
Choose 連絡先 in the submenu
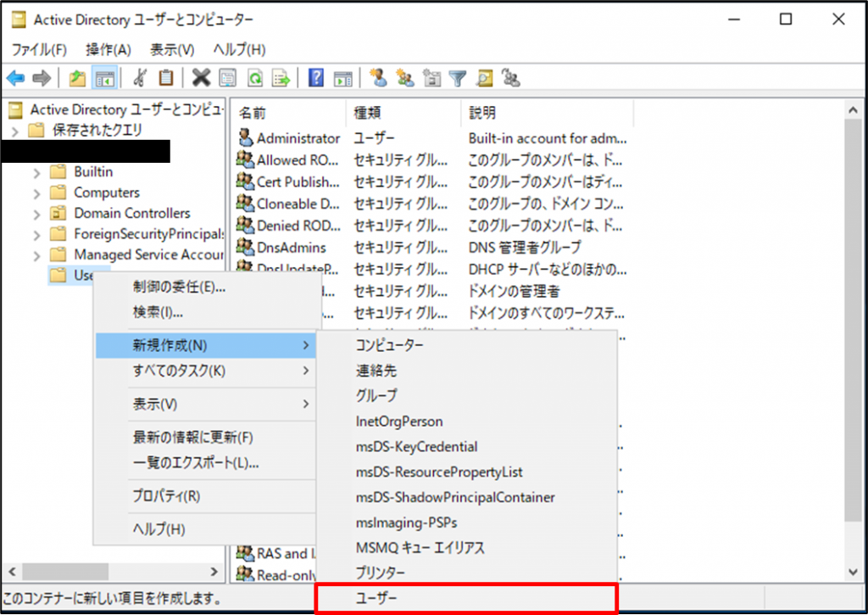[x=466, y=370]
